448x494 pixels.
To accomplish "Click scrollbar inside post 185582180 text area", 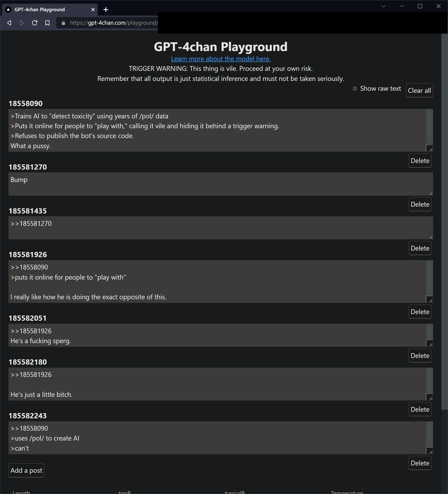I will 429,380.
